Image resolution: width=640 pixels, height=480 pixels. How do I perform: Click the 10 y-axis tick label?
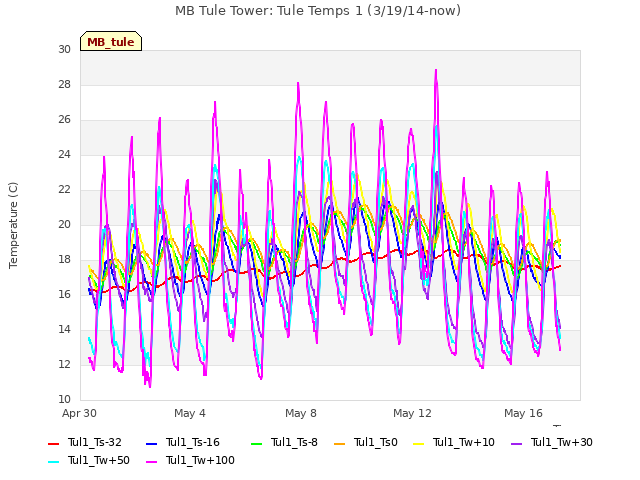pos(64,399)
